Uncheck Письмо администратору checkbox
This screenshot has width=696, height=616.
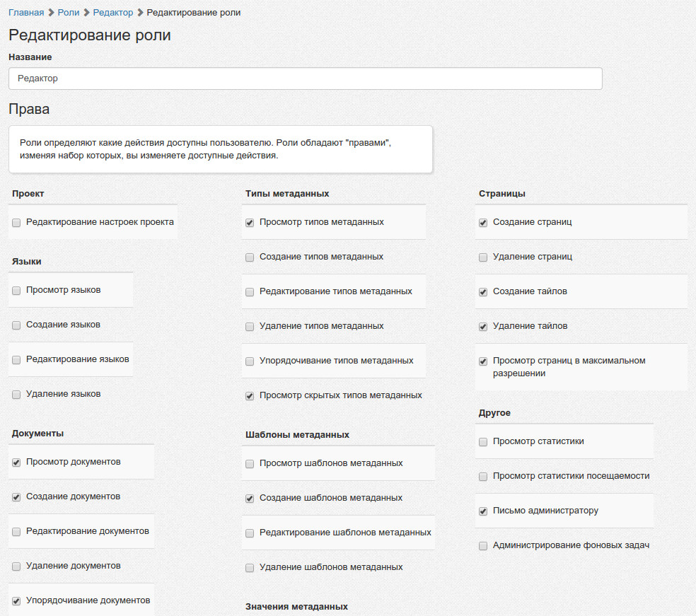[483, 511]
